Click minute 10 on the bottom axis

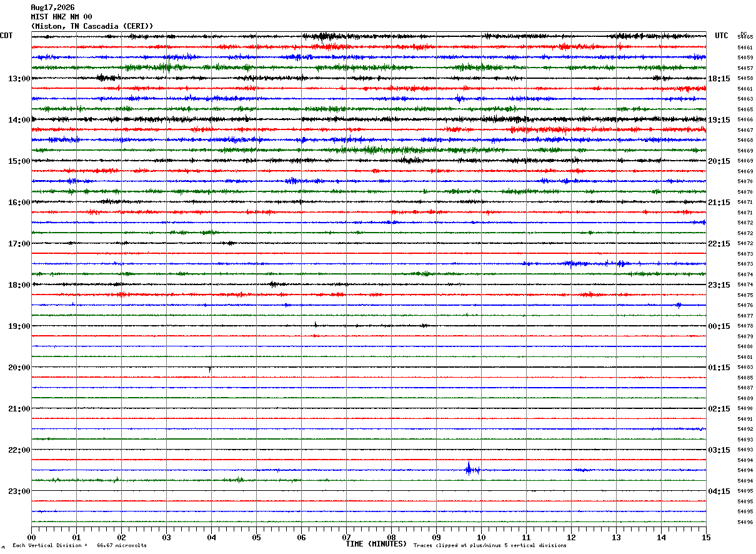coord(481,537)
